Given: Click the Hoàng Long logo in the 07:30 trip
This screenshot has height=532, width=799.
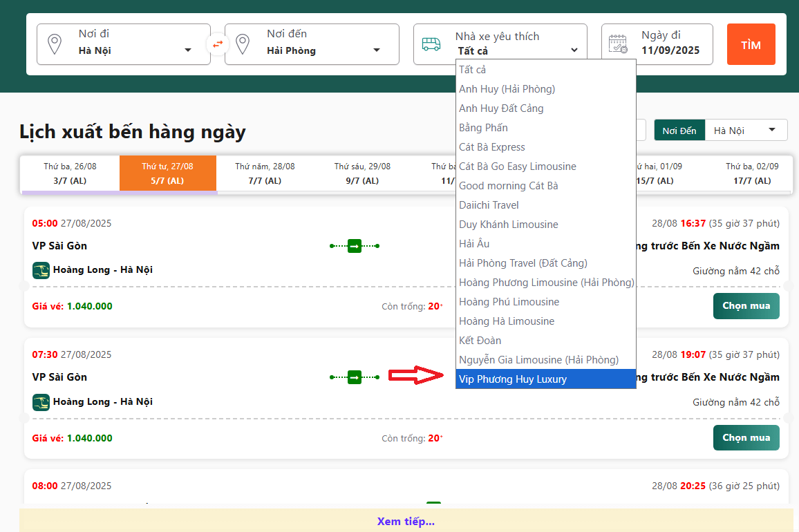Looking at the screenshot, I should click(x=41, y=401).
